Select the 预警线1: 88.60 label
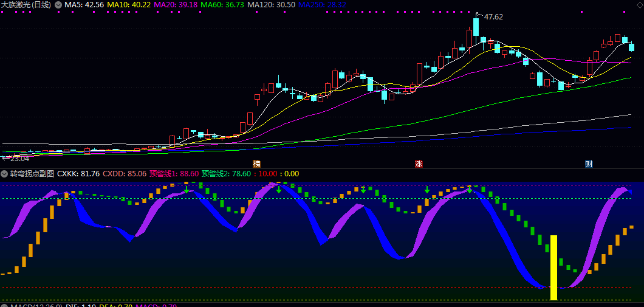Viewport: 644px width, 307px height. [x=174, y=174]
